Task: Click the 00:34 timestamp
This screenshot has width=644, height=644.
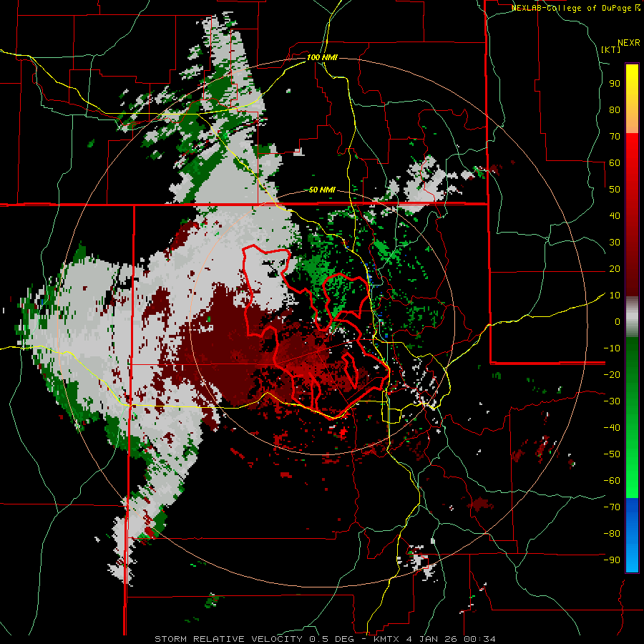Action: click(479, 639)
